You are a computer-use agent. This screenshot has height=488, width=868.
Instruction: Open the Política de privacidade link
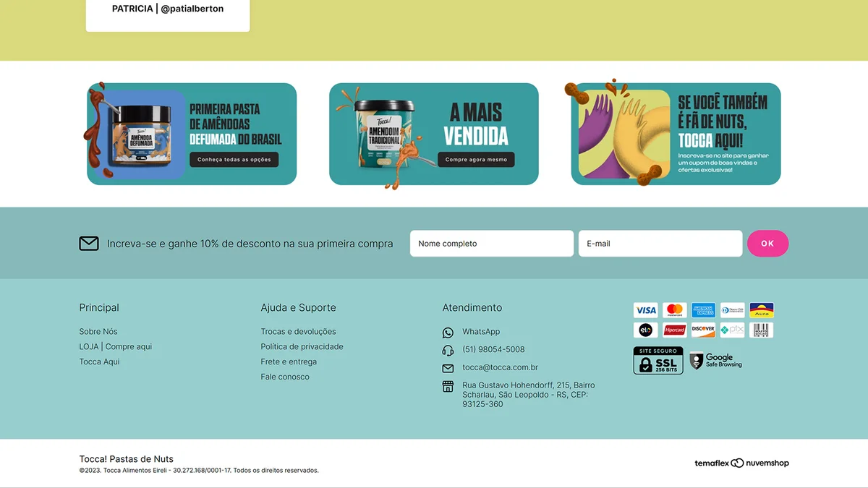pos(302,347)
